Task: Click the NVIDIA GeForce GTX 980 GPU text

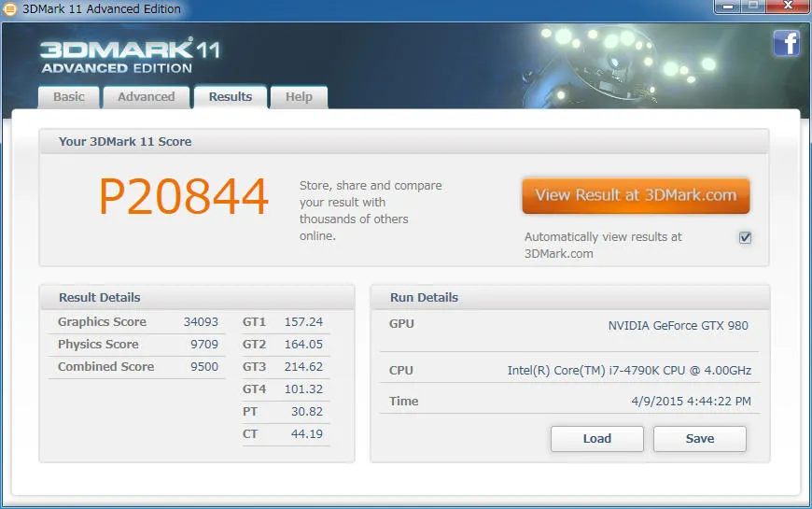Action: tap(678, 326)
